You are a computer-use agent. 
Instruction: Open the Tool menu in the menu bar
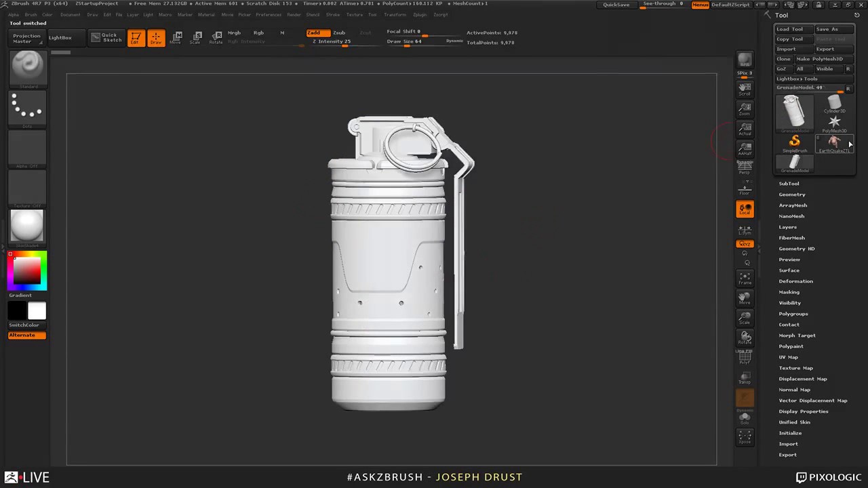[x=372, y=14]
